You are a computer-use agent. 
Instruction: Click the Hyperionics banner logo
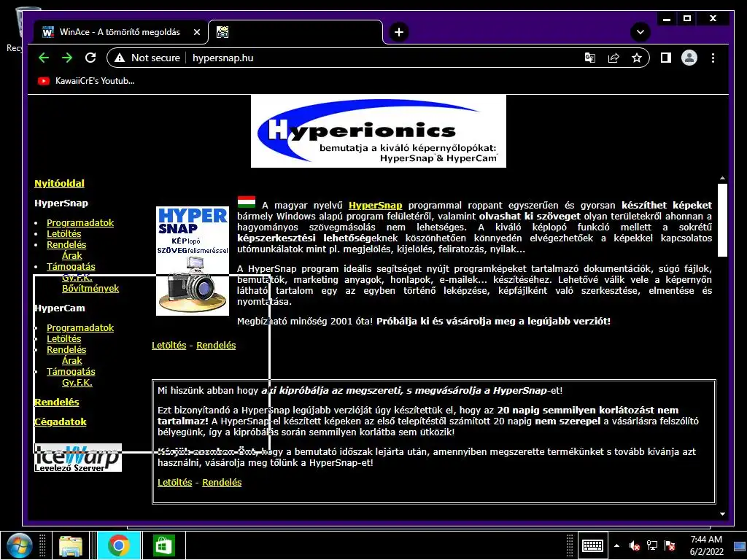[x=379, y=131]
